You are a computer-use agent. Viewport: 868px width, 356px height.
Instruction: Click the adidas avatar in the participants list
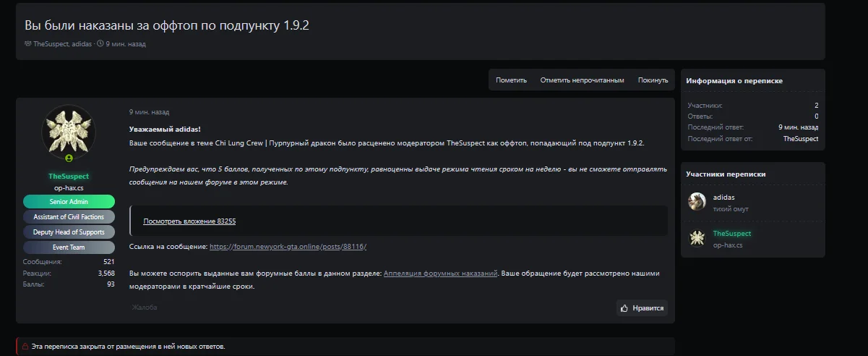(697, 202)
